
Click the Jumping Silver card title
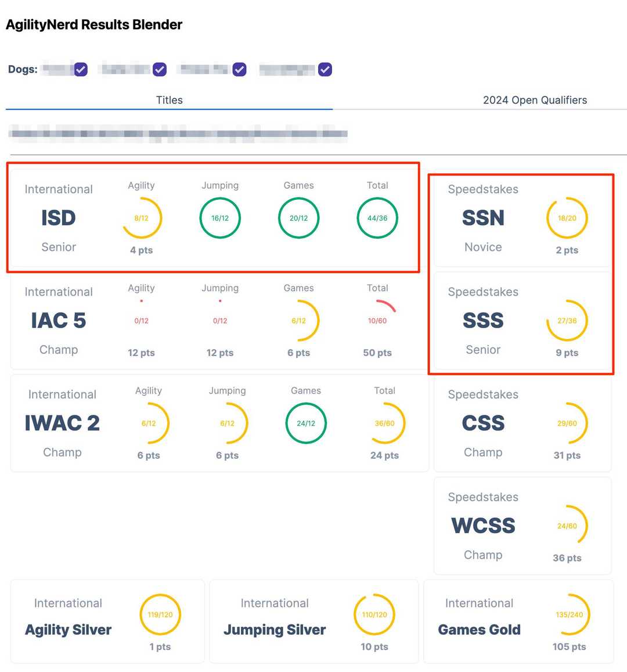275,630
